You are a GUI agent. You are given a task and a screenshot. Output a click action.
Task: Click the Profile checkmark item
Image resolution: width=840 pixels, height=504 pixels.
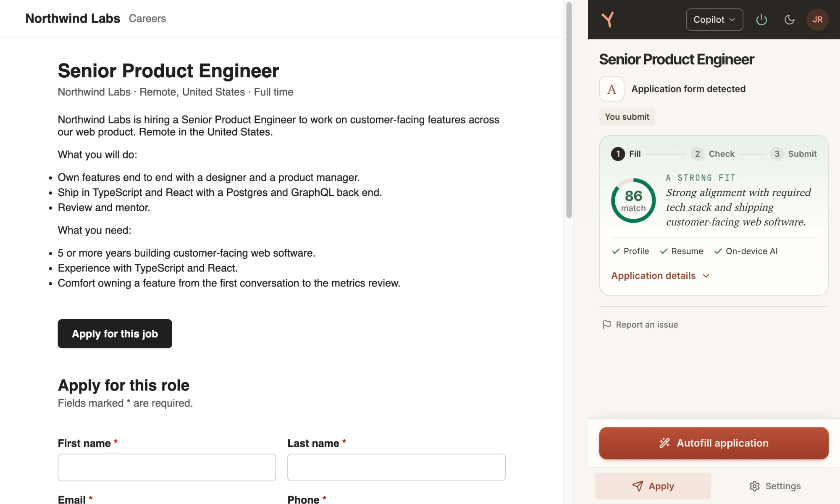click(x=630, y=251)
